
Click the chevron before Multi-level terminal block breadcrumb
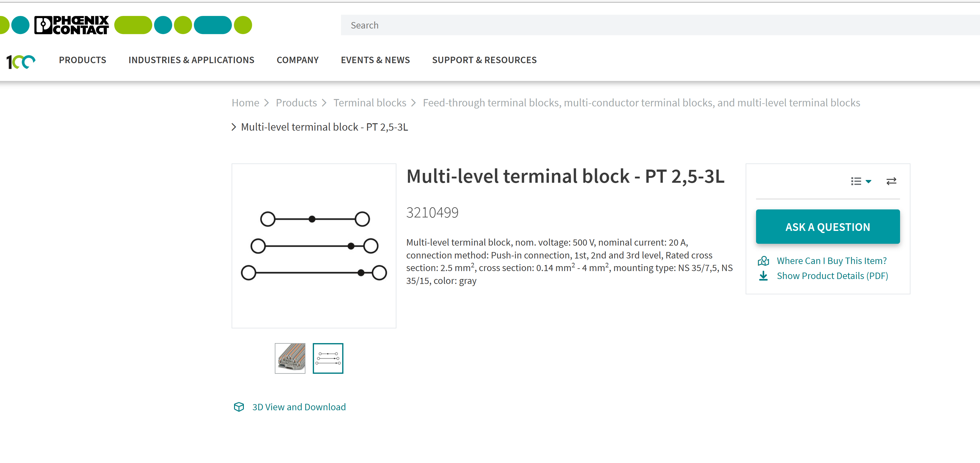pyautogui.click(x=234, y=127)
